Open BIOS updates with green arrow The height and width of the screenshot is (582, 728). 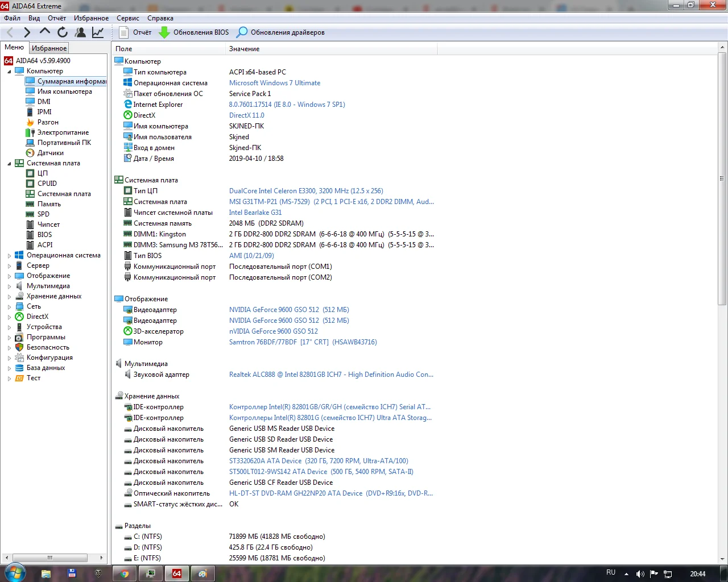tap(194, 32)
